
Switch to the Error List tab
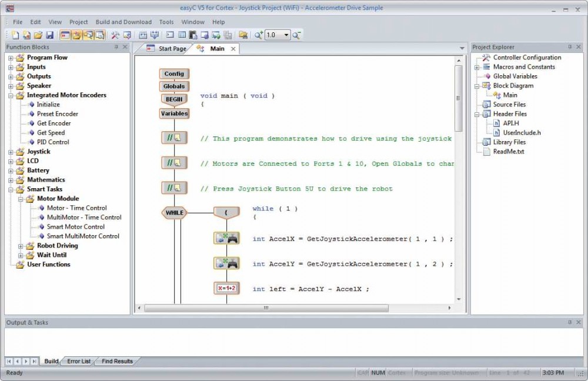79,362
